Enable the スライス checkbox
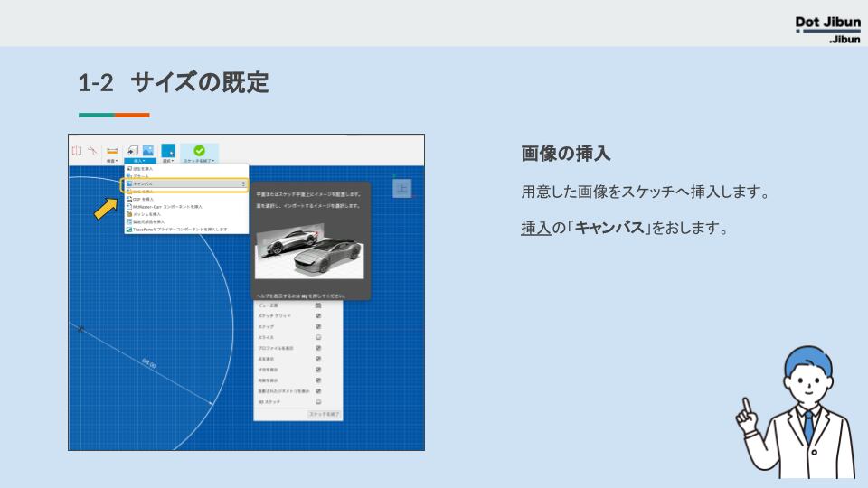 point(318,337)
